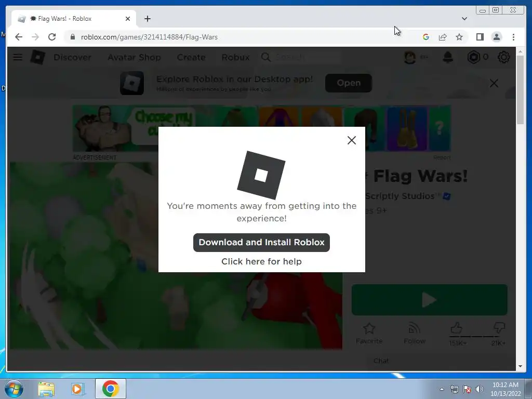Screen dimensions: 532x399
Task: Click the green Play button
Action: point(429,300)
